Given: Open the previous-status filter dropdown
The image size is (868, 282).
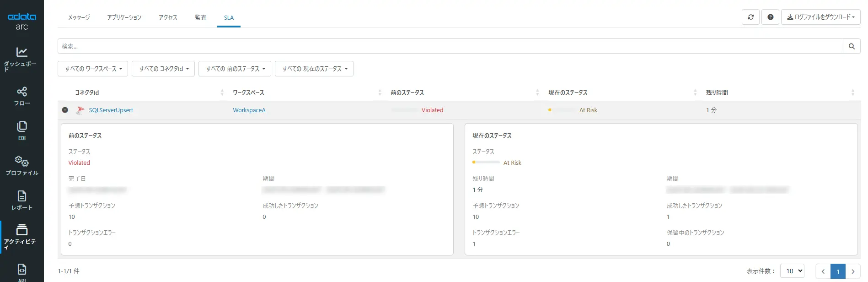Looking at the screenshot, I should tap(235, 69).
